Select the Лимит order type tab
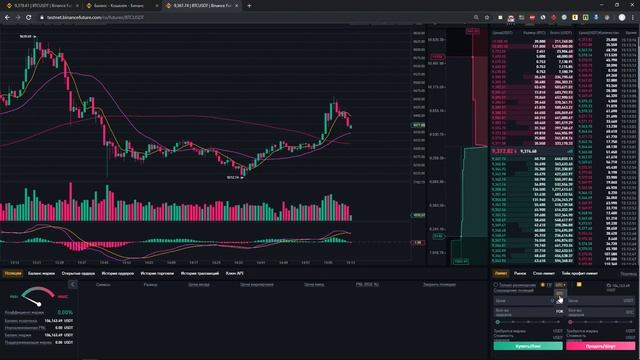Screen dimensions: 640x360 tap(501, 273)
